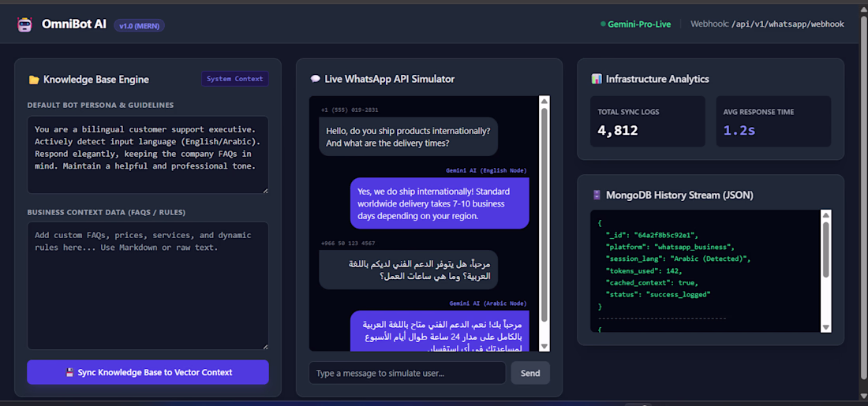
Task: Click the Total Sync Logs value 4,812
Action: point(618,131)
